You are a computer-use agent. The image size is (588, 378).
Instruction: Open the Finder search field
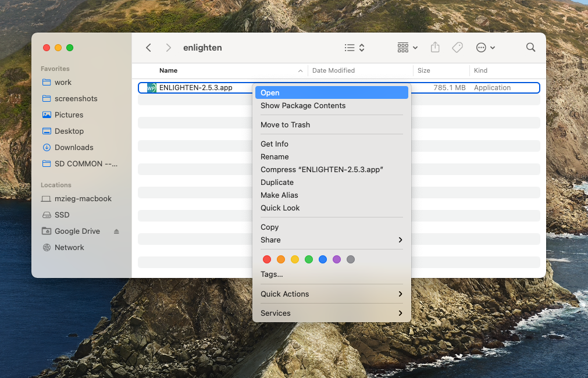530,48
